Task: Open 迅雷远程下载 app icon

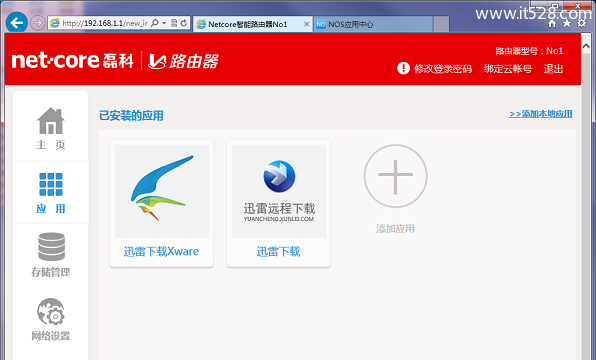Action: [279, 191]
